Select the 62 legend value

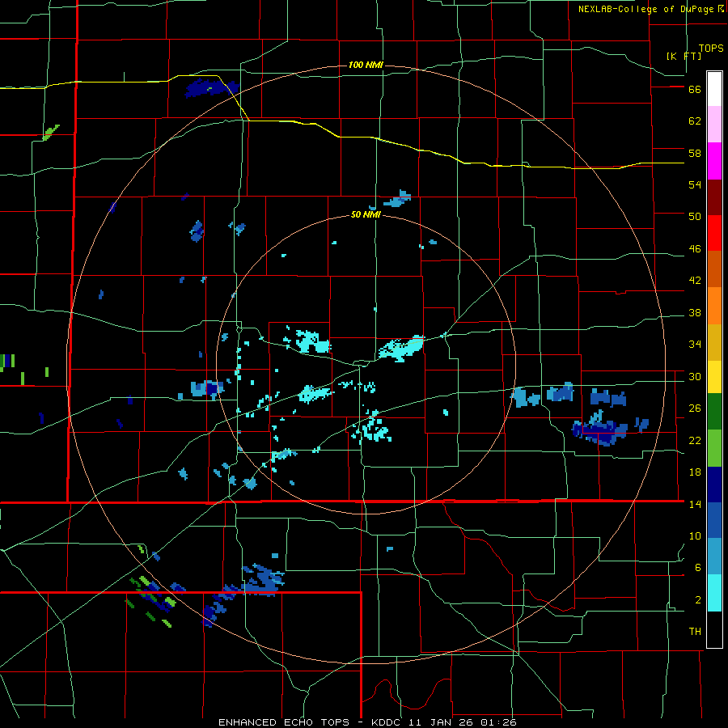pyautogui.click(x=695, y=121)
